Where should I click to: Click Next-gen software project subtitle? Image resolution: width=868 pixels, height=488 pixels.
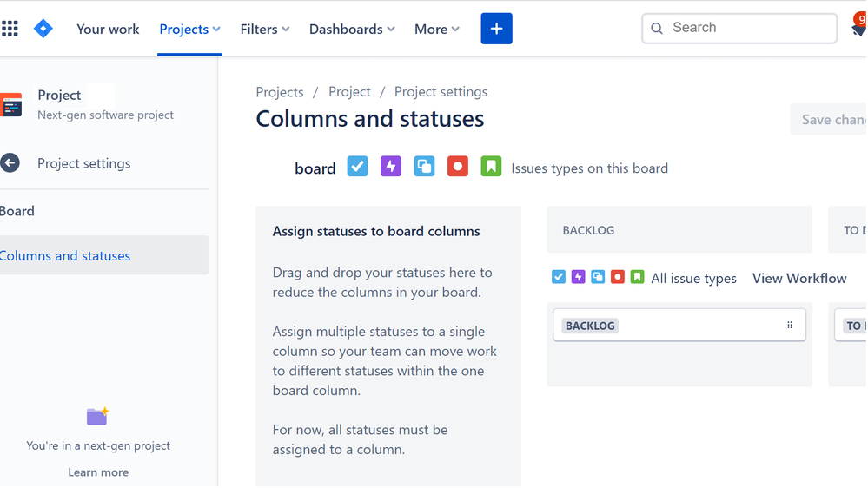(x=106, y=115)
